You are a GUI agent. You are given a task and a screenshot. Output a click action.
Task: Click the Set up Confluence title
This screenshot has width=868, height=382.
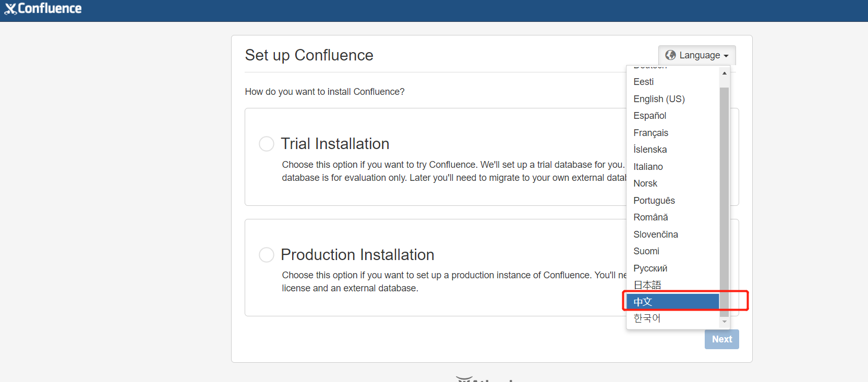(x=309, y=55)
